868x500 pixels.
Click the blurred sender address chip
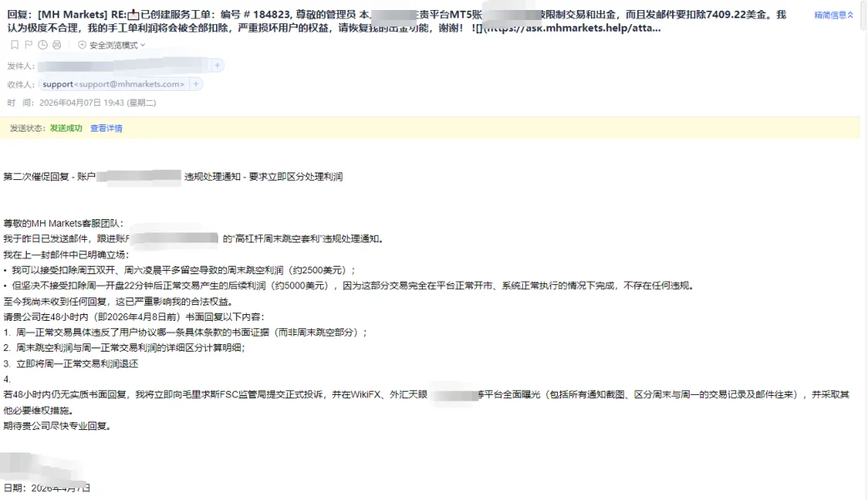124,65
